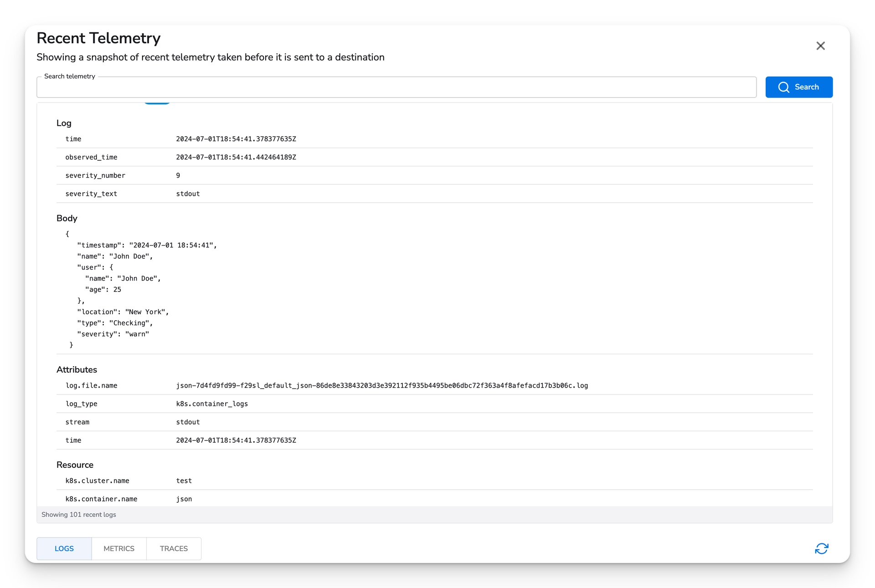Click the "user": { line in the Body
This screenshot has width=875, height=588.
[x=95, y=267]
